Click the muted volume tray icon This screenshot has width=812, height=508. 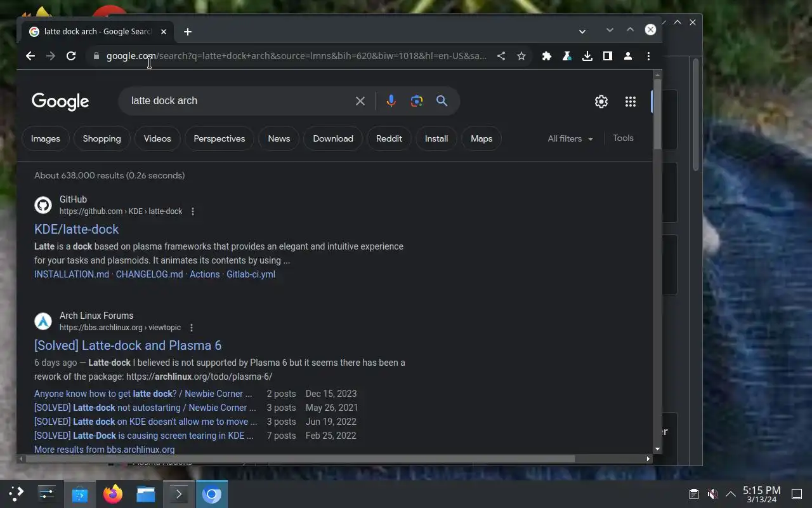coord(712,494)
